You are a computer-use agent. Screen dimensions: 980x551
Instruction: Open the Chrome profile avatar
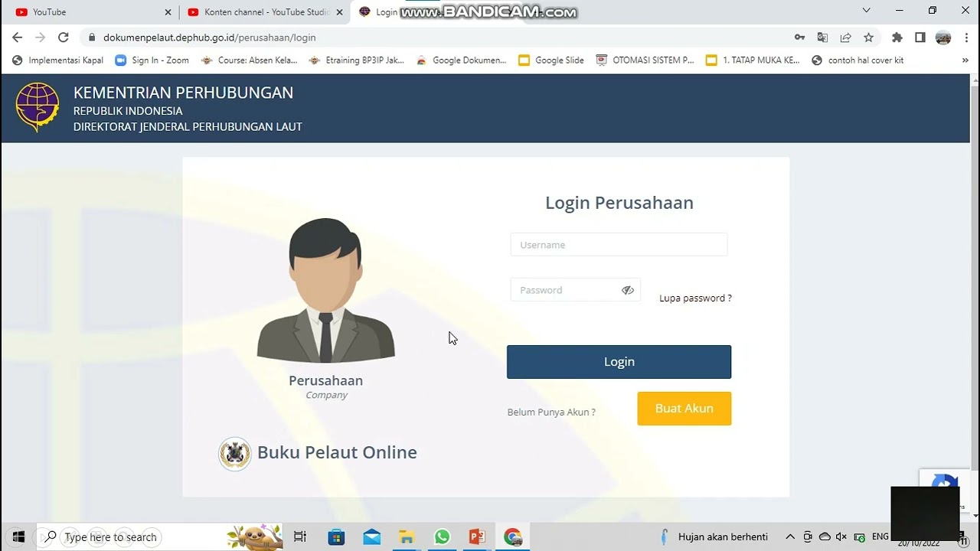943,37
